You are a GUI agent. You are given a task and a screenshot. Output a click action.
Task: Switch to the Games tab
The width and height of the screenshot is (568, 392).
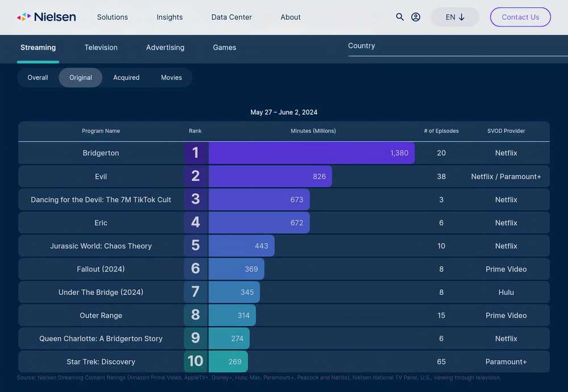(224, 48)
